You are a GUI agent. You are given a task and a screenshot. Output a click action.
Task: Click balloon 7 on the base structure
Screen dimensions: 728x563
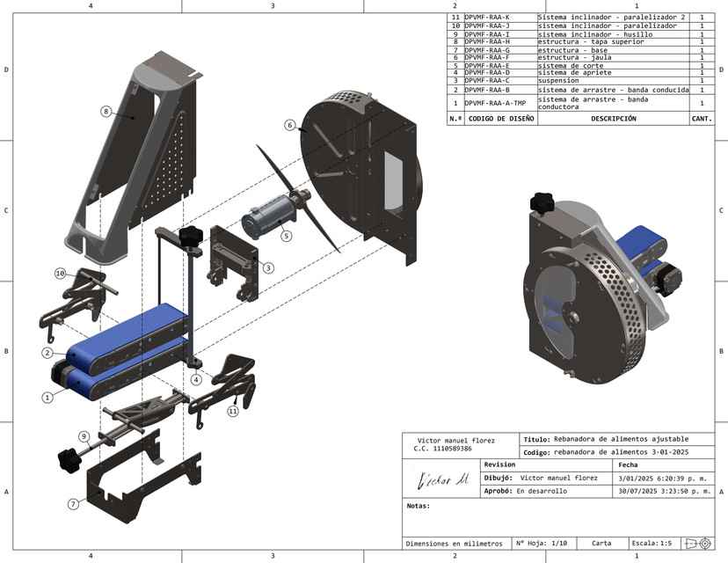[x=72, y=504]
